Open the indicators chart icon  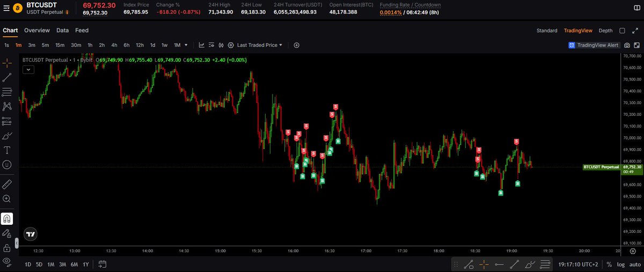click(x=202, y=45)
